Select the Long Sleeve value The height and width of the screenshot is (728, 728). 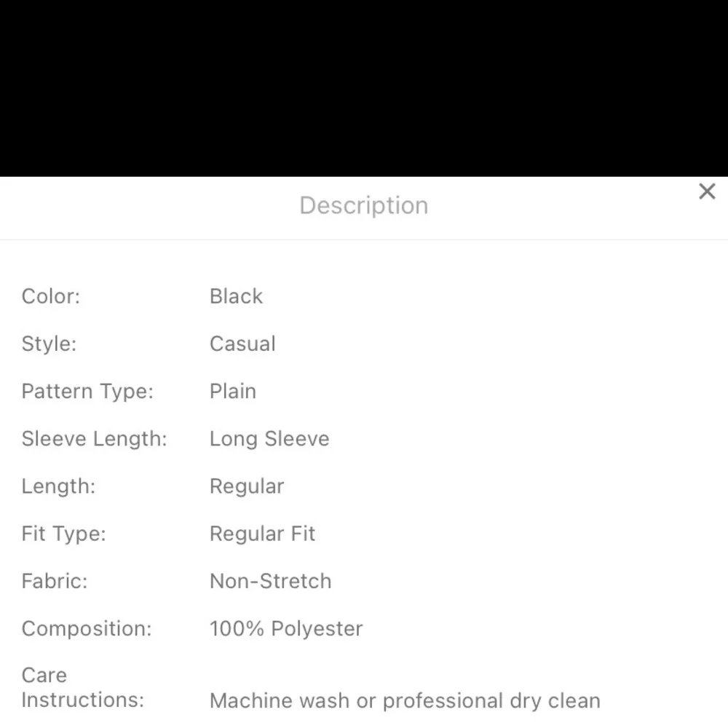[269, 439]
